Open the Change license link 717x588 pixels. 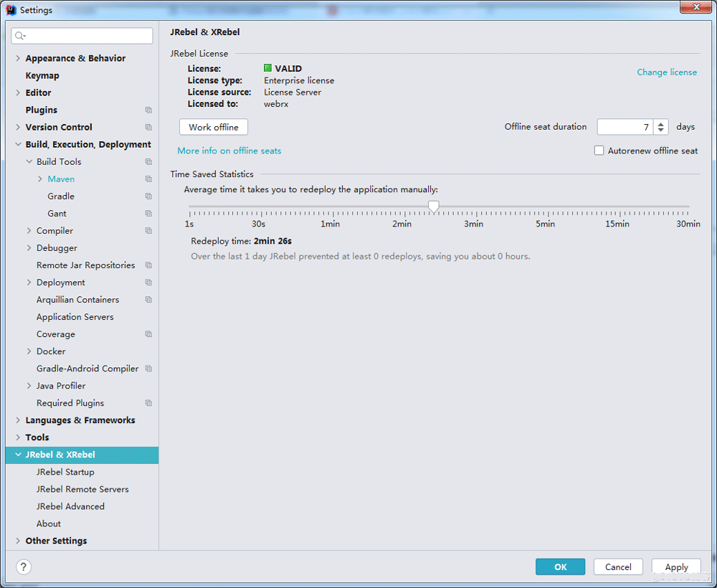click(x=667, y=72)
